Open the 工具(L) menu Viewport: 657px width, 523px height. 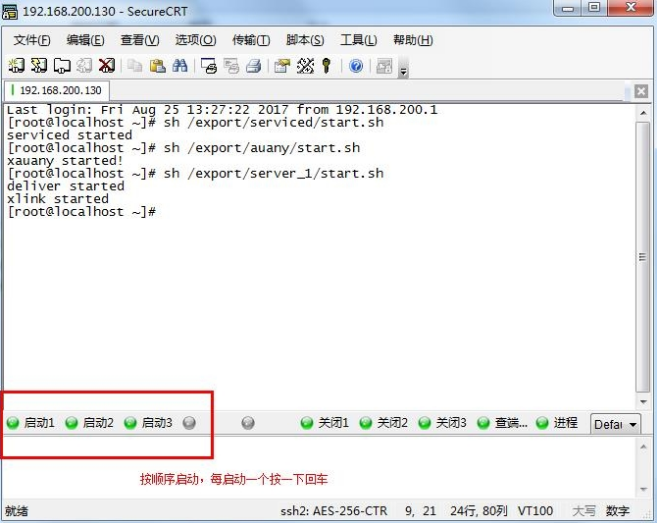pos(359,40)
